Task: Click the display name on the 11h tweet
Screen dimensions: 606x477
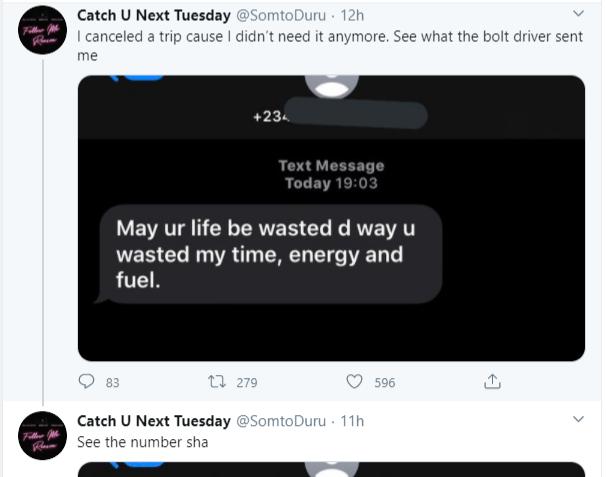Action: tap(153, 421)
